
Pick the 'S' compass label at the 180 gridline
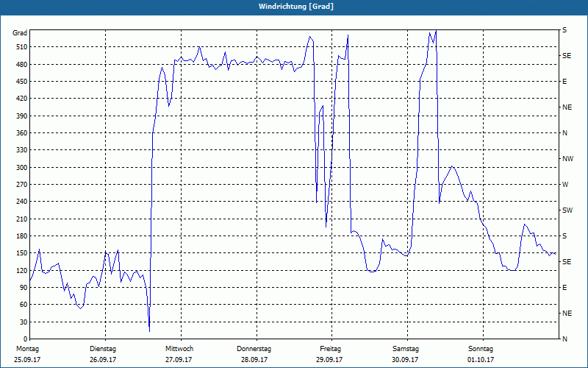(564, 236)
